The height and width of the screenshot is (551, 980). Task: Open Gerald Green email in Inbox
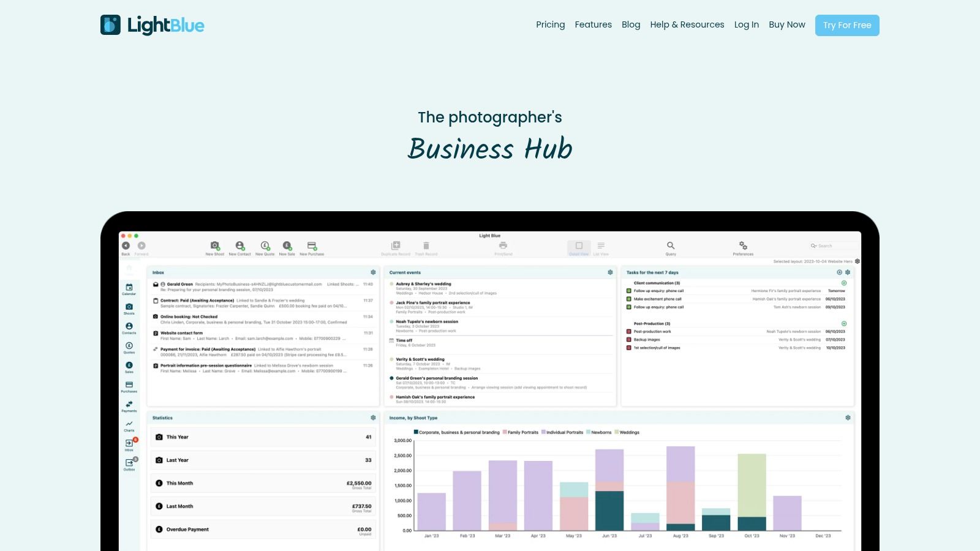(x=263, y=287)
